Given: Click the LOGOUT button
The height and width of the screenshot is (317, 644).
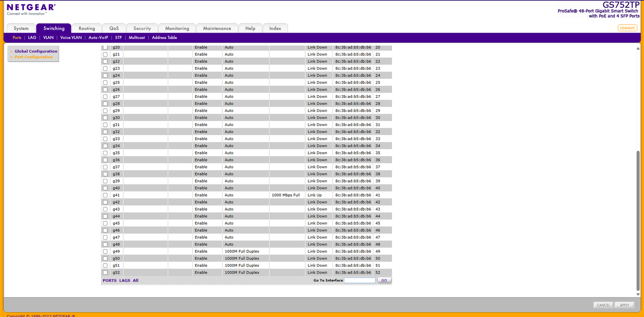Looking at the screenshot, I should [x=627, y=28].
